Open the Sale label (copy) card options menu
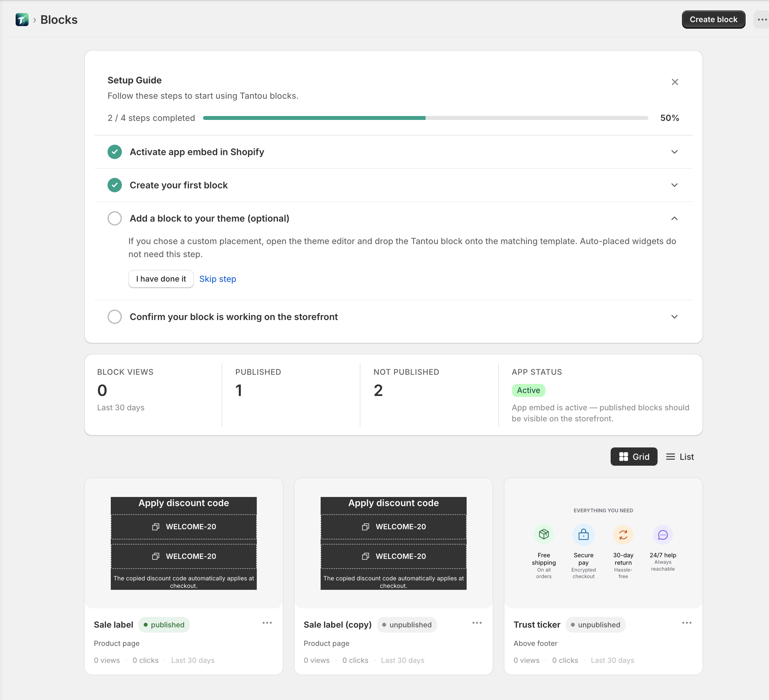This screenshot has width=769, height=700. (477, 623)
